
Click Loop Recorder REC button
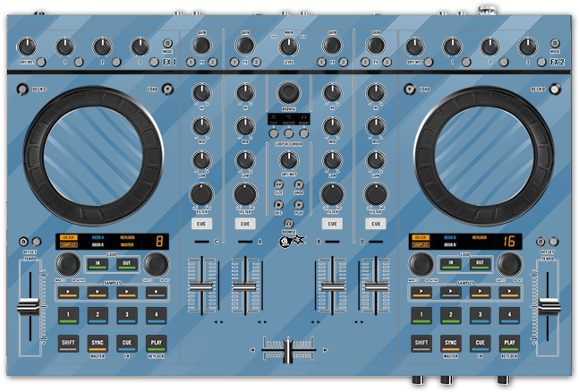point(279,203)
